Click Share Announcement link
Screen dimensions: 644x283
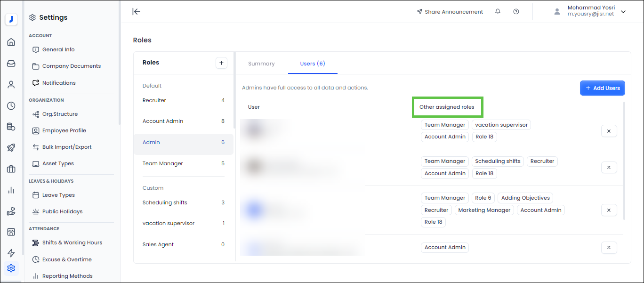pos(450,12)
